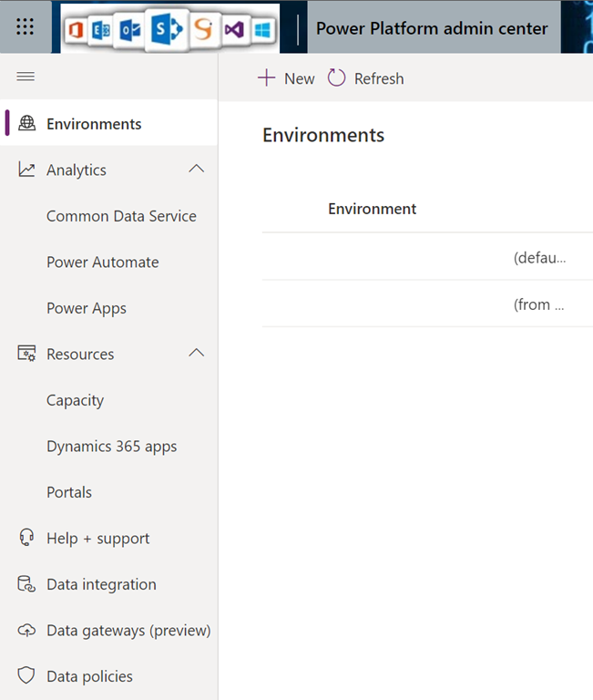The height and width of the screenshot is (700, 593).
Task: Select Power Apps under Analytics
Action: tap(87, 308)
